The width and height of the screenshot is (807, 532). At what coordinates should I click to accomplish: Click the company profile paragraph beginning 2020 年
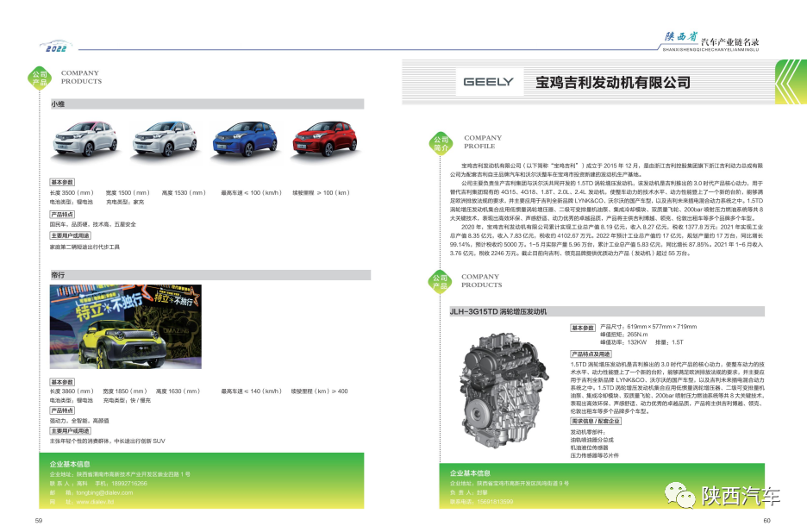[606, 241]
